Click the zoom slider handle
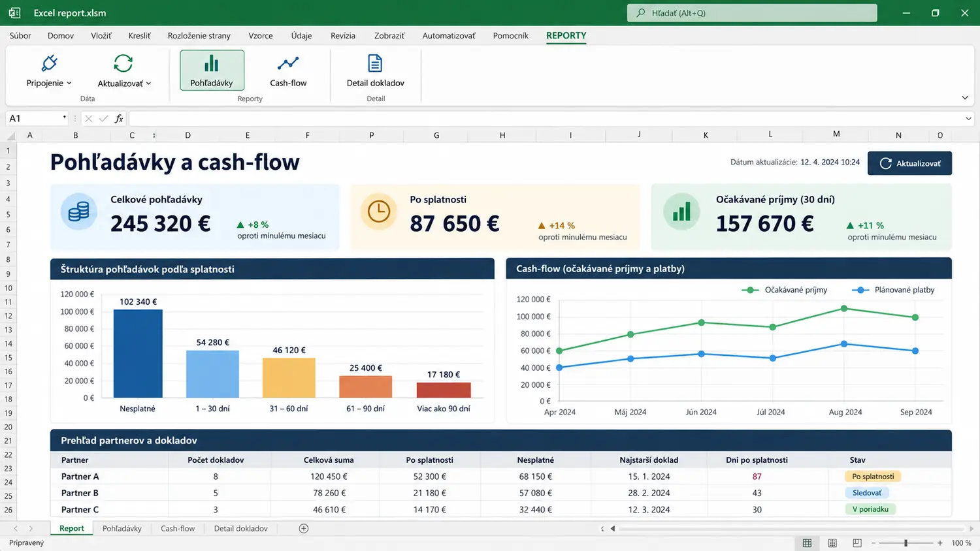The width and height of the screenshot is (980, 551). click(906, 543)
